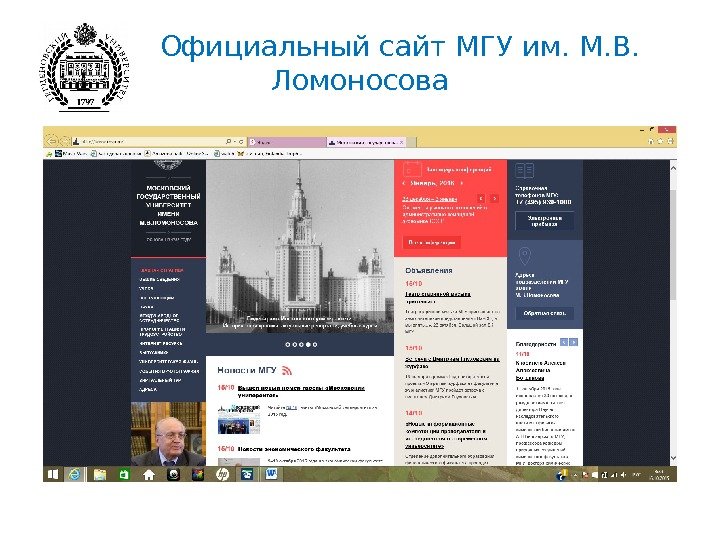
Task: Open the browser Home icon beside the favorites star
Action: click(x=651, y=141)
